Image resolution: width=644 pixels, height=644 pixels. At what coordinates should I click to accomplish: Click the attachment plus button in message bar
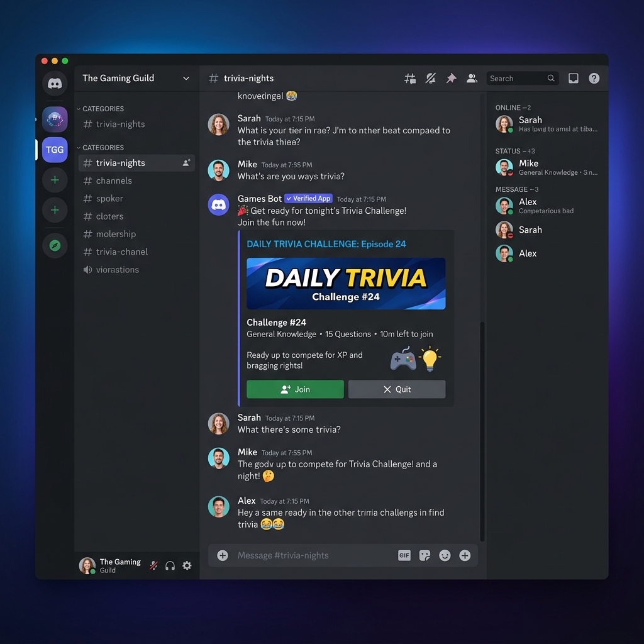pyautogui.click(x=223, y=555)
